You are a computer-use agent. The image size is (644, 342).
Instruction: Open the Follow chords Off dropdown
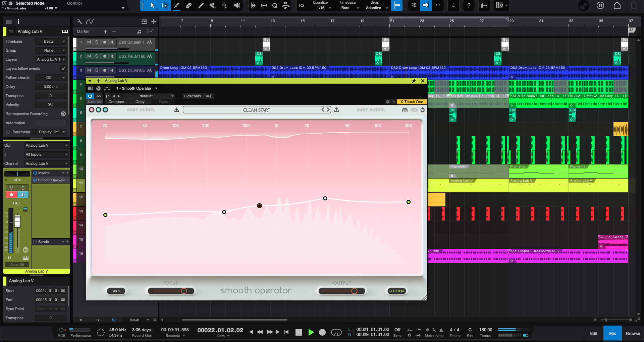point(50,78)
